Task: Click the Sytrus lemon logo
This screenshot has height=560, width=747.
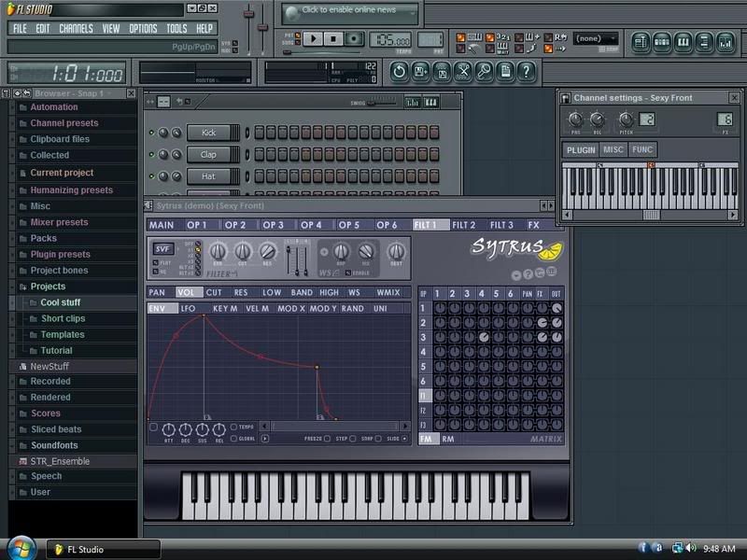Action: 550,250
